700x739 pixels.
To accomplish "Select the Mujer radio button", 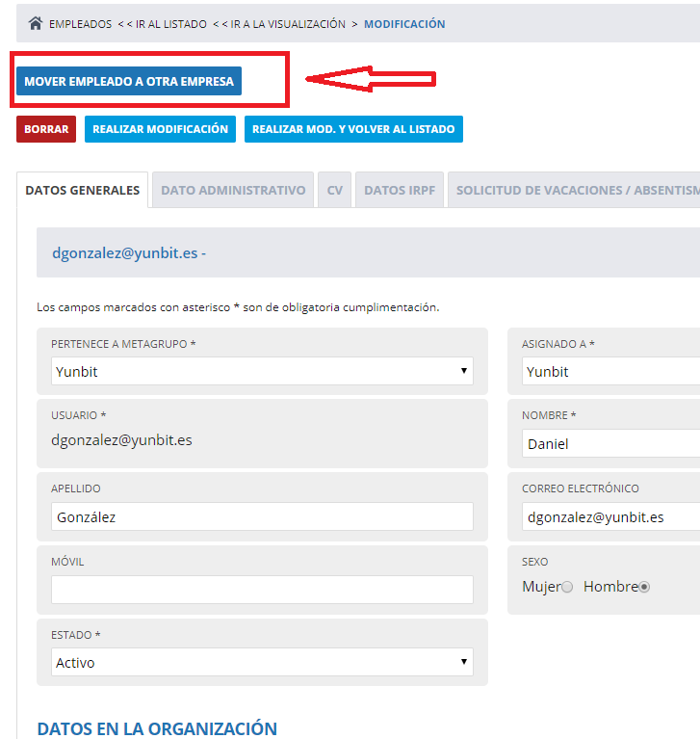I will (x=567, y=587).
